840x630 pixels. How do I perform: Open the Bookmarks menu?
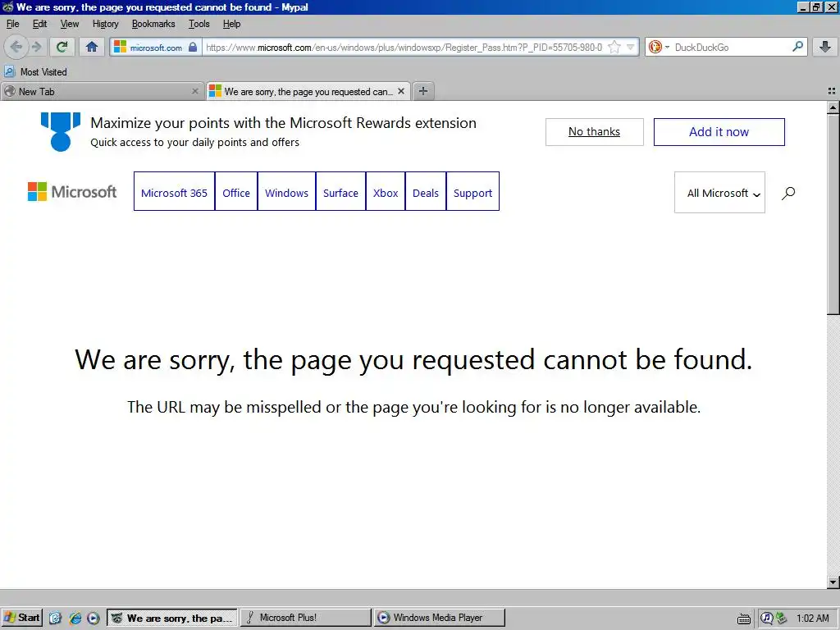(x=153, y=24)
